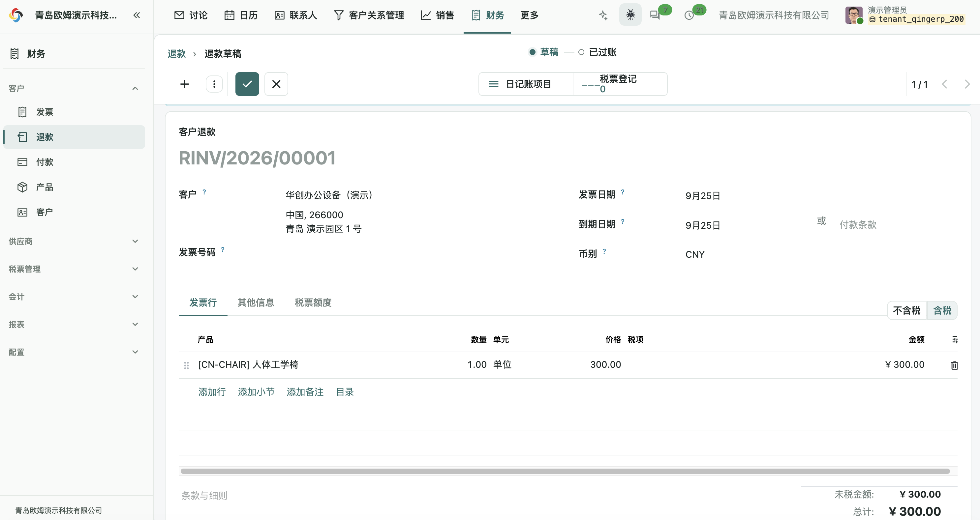This screenshot has height=520, width=980.
Task: Select the 草稿 status step
Action: [x=544, y=52]
